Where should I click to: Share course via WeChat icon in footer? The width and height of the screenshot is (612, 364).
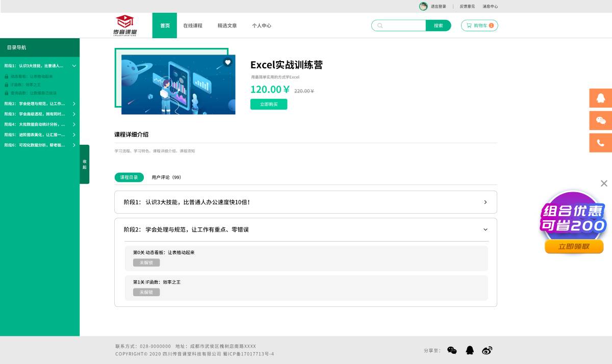coord(451,350)
